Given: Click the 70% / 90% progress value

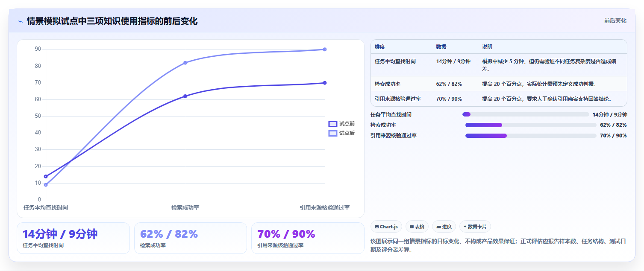Looking at the screenshot, I should (613, 136).
